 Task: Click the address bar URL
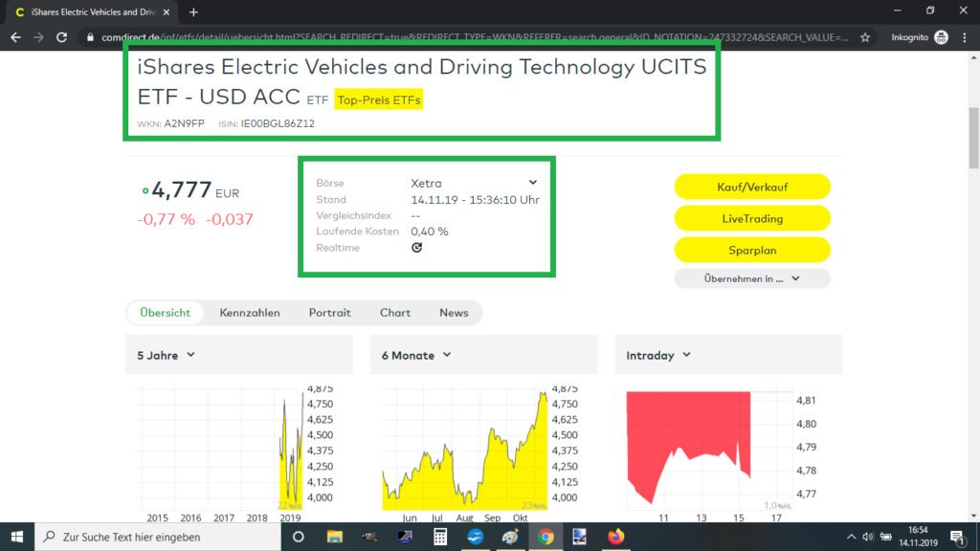click(x=475, y=37)
